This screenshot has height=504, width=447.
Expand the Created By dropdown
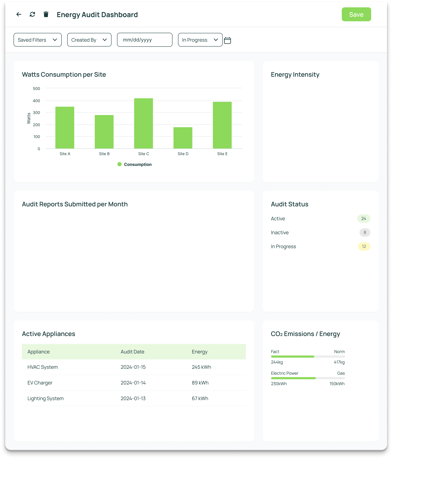[89, 40]
